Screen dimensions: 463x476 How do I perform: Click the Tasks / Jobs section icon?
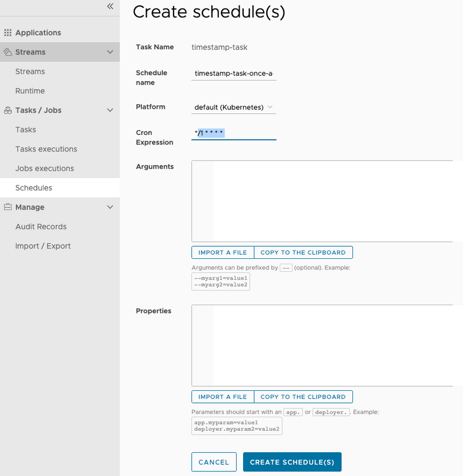click(x=7, y=110)
